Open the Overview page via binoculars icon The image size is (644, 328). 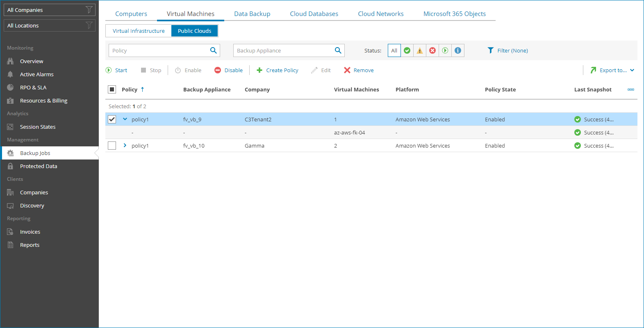[x=10, y=61]
